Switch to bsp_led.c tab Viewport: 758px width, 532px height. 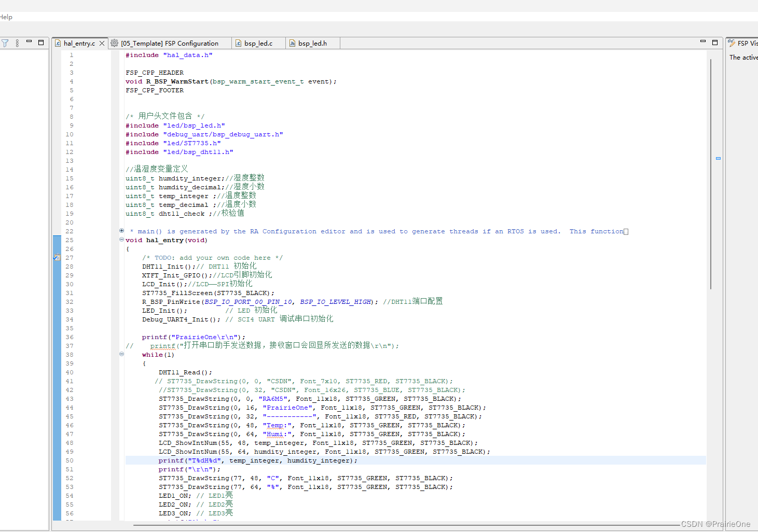tap(258, 44)
